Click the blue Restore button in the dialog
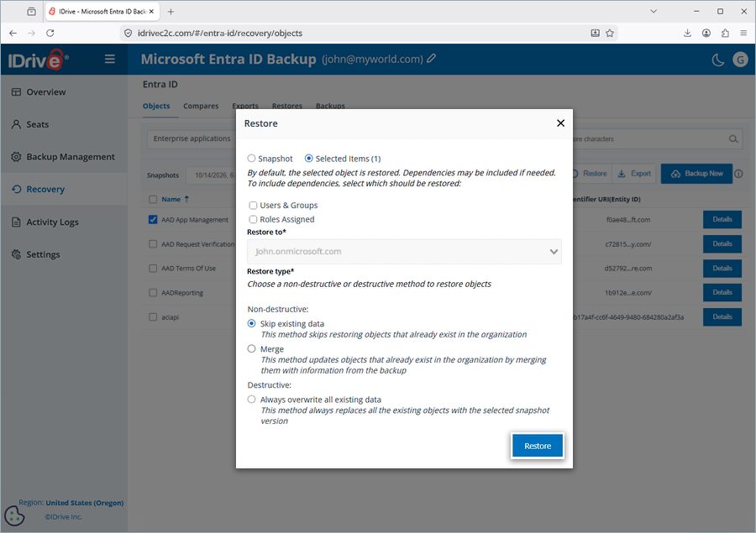The image size is (756, 533). 538,446
